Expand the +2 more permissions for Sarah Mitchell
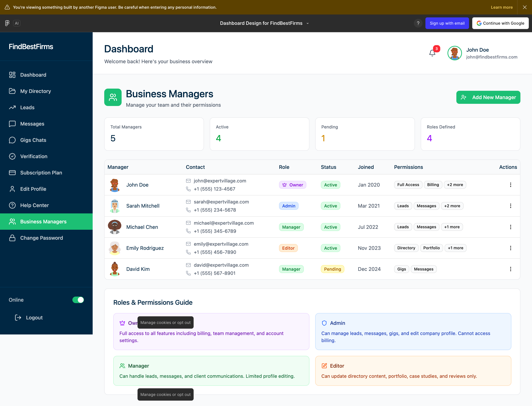 pos(452,206)
